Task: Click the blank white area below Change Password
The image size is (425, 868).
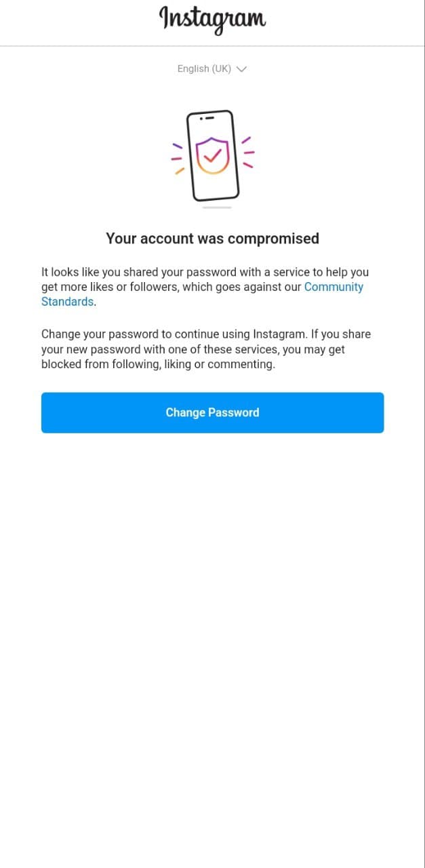Action: [x=212, y=644]
